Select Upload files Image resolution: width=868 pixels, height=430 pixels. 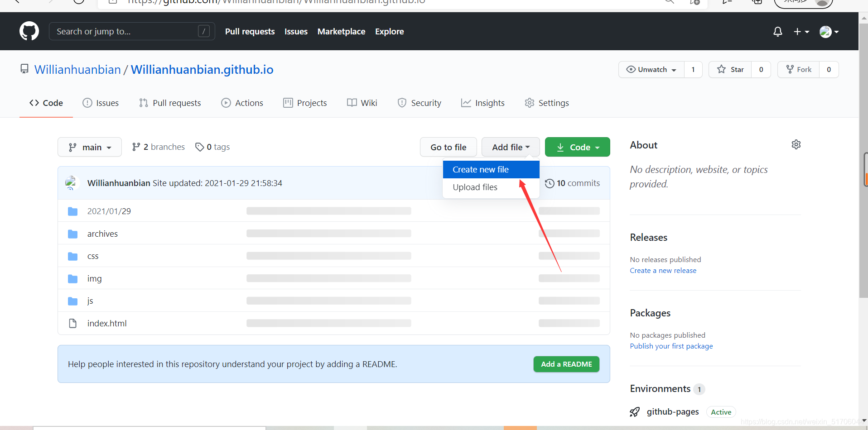(491, 187)
